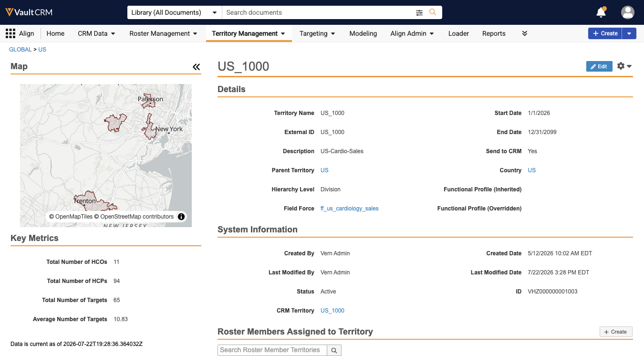Focus the Search Roster Member Territories field

pyautogui.click(x=272, y=350)
